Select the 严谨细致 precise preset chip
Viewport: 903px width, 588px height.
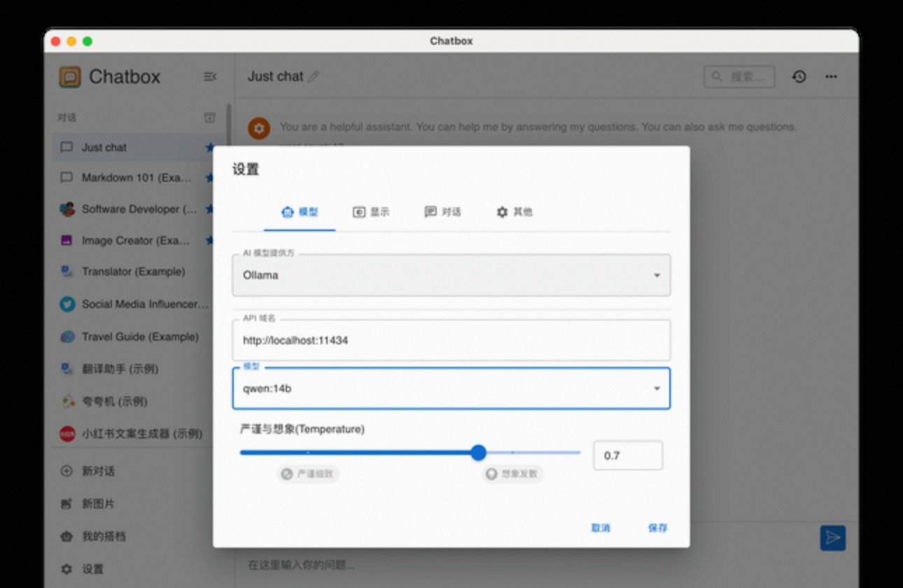[x=308, y=474]
